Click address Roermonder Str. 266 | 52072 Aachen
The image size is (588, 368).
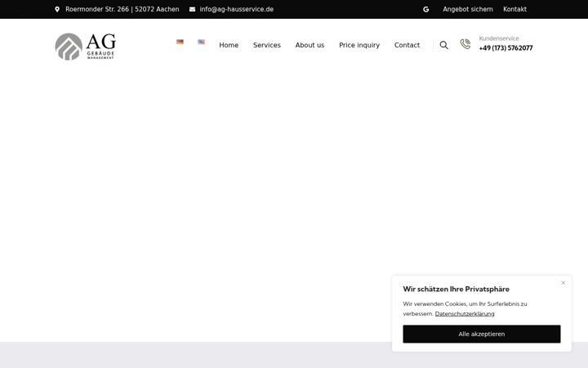tap(122, 9)
